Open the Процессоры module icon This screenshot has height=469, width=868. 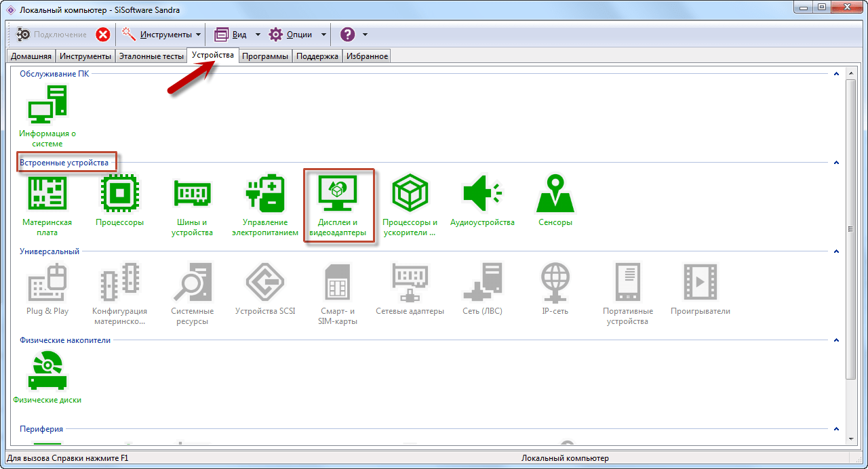pyautogui.click(x=119, y=195)
